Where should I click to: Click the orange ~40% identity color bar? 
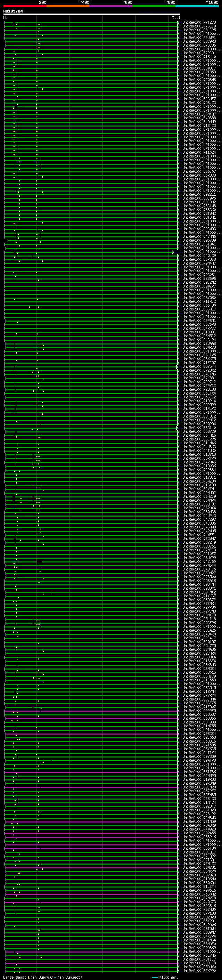(68, 6)
